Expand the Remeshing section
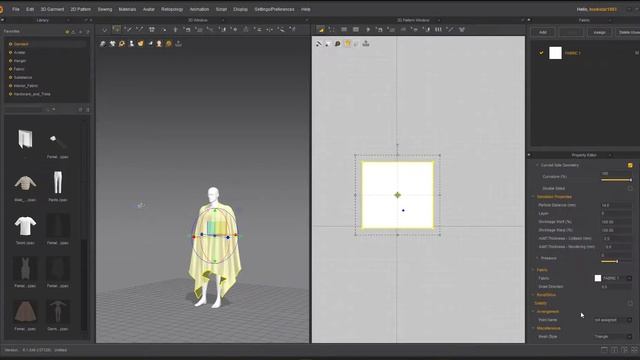The image size is (640, 360). (533, 295)
